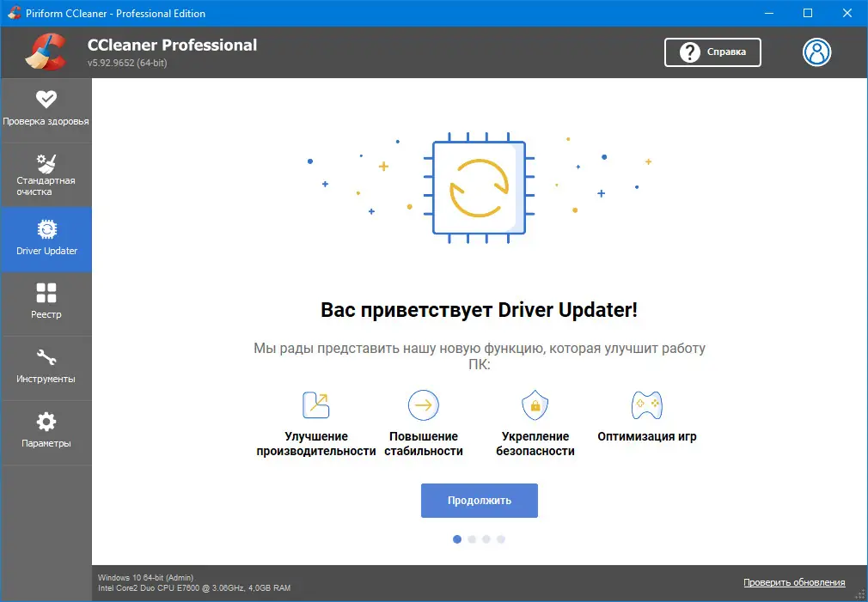
Task: Click the Укрепление безопасности label
Action: 535,444
